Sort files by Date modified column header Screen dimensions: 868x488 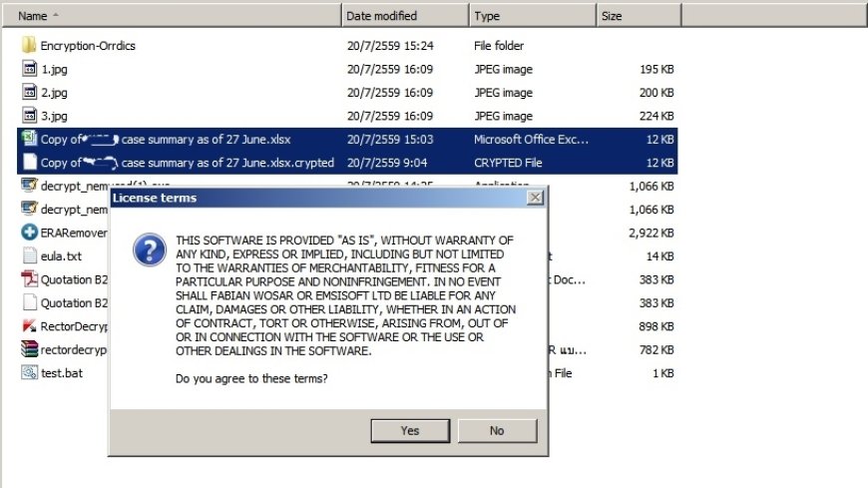click(405, 16)
